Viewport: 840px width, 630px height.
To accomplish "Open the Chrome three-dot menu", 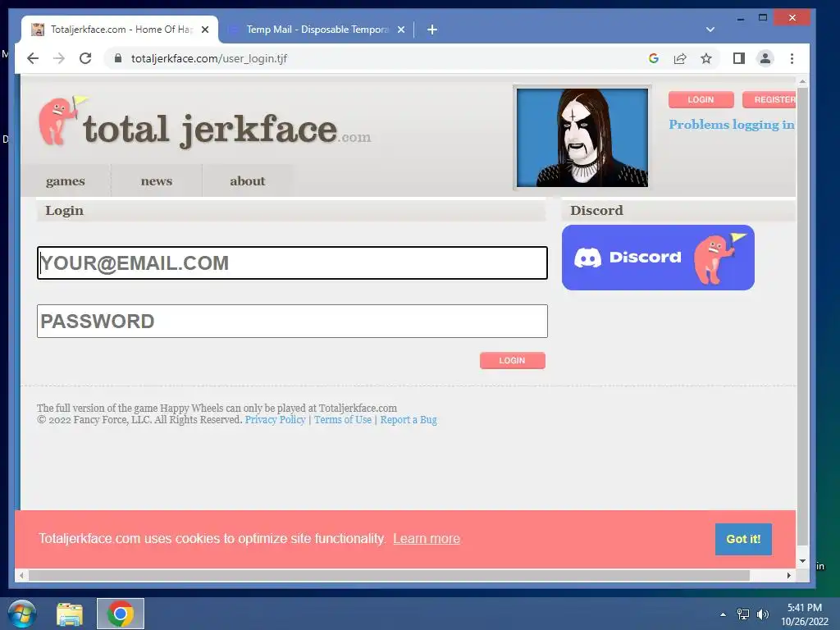I will (x=792, y=58).
